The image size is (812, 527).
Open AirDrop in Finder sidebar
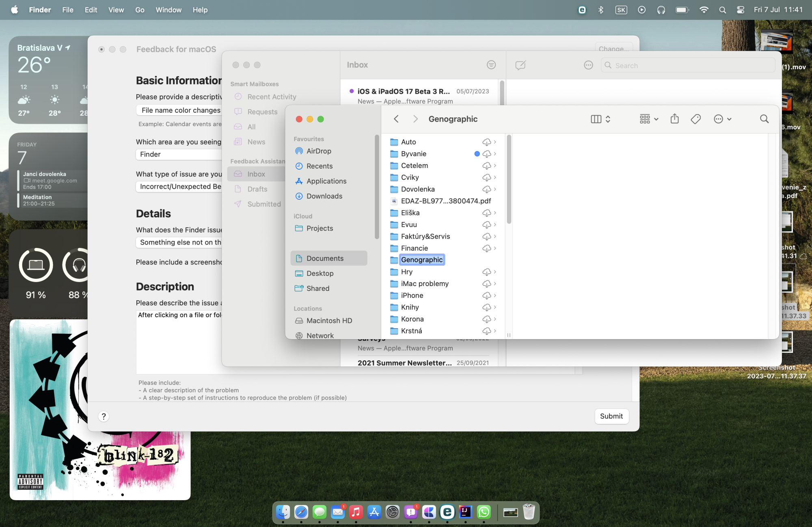[x=319, y=151]
